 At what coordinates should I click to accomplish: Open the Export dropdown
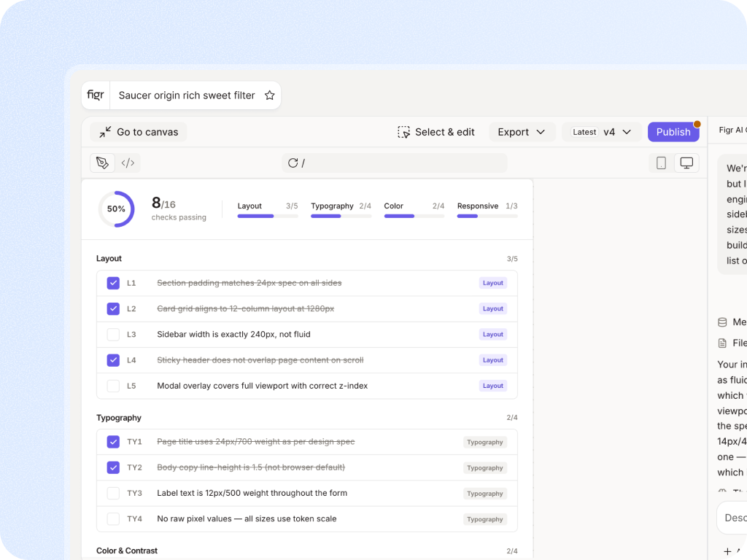point(522,132)
